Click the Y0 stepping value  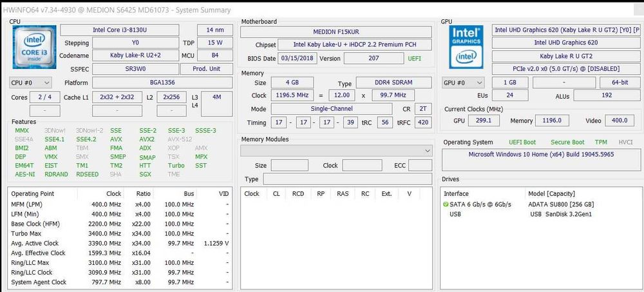click(135, 43)
